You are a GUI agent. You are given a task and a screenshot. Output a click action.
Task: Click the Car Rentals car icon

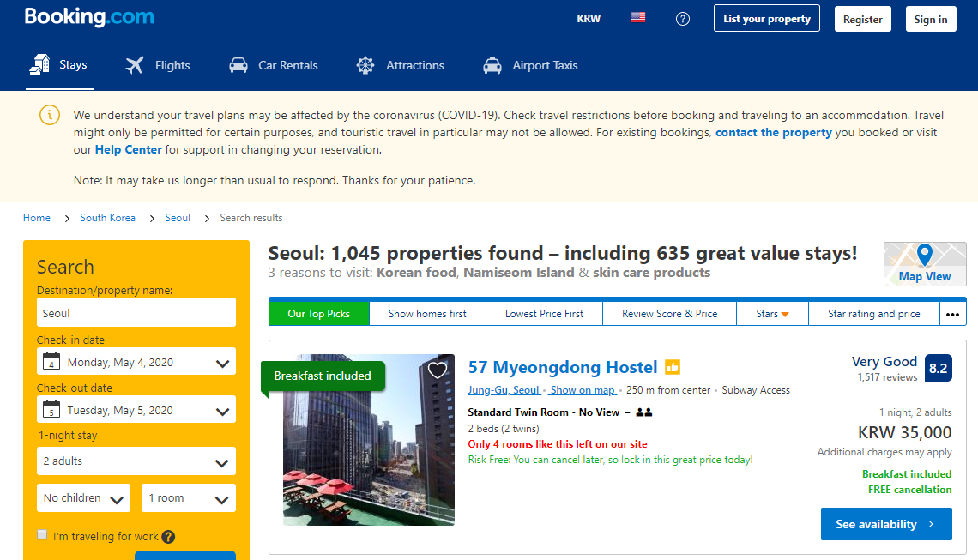click(238, 65)
